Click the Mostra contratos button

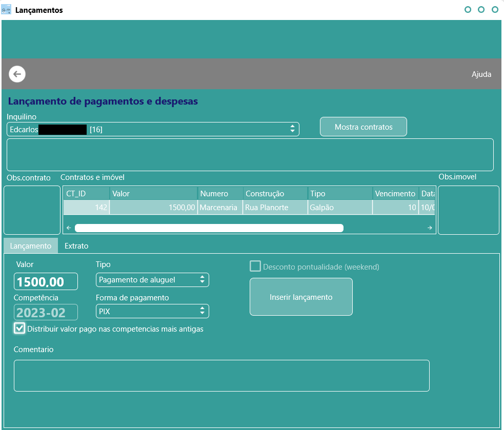tap(363, 127)
